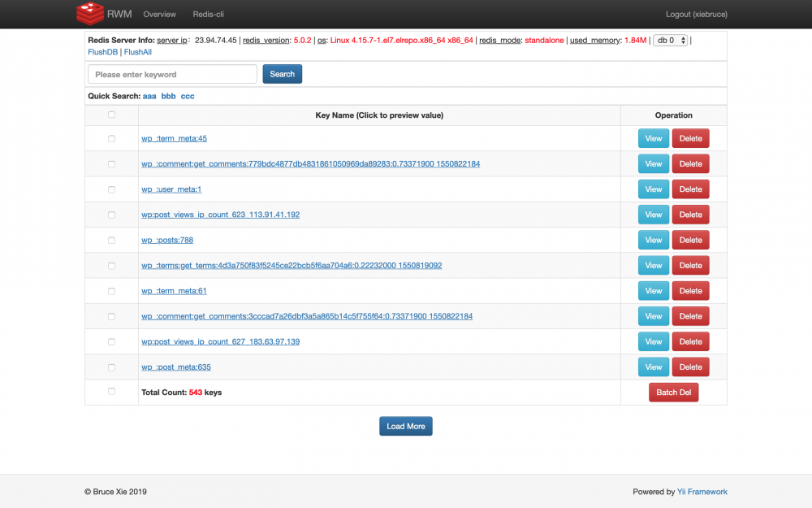Delete the wp_:user_meta:1 key
The height and width of the screenshot is (508, 812).
click(x=691, y=189)
